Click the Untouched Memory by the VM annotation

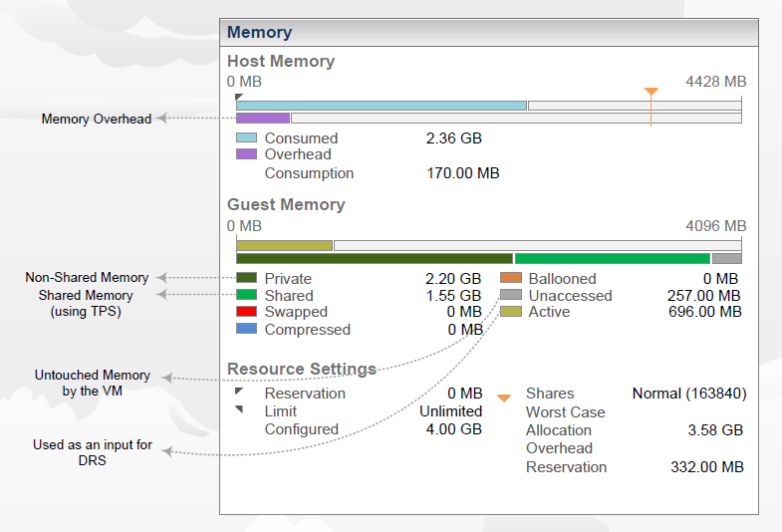[93, 384]
